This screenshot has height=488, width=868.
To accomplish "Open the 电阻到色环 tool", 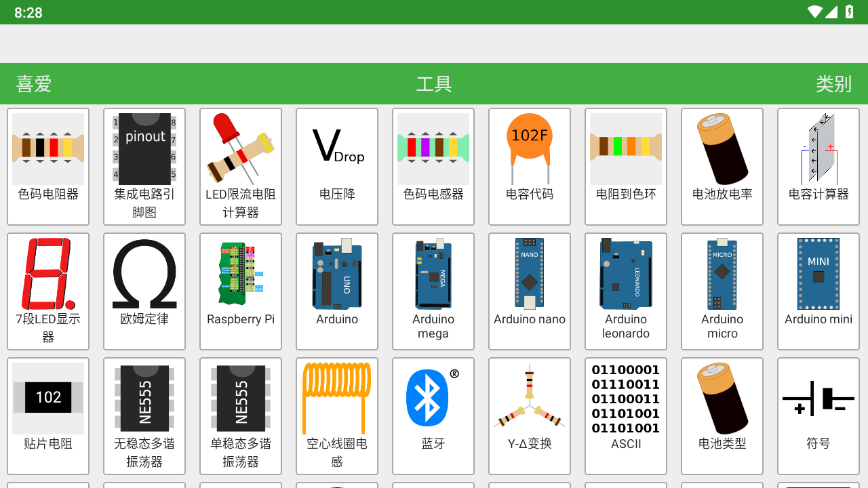I will pyautogui.click(x=626, y=167).
